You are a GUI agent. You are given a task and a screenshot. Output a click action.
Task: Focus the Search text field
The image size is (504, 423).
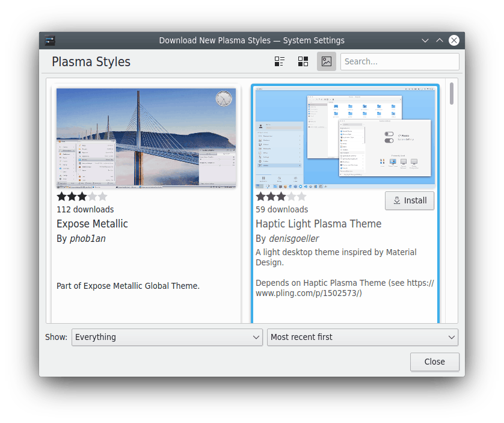399,61
